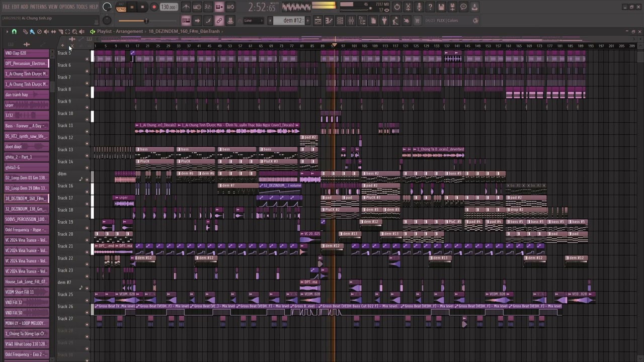Screen dimensions: 644x362
Task: Open the magnet snap options in Playlist
Action: [14, 32]
